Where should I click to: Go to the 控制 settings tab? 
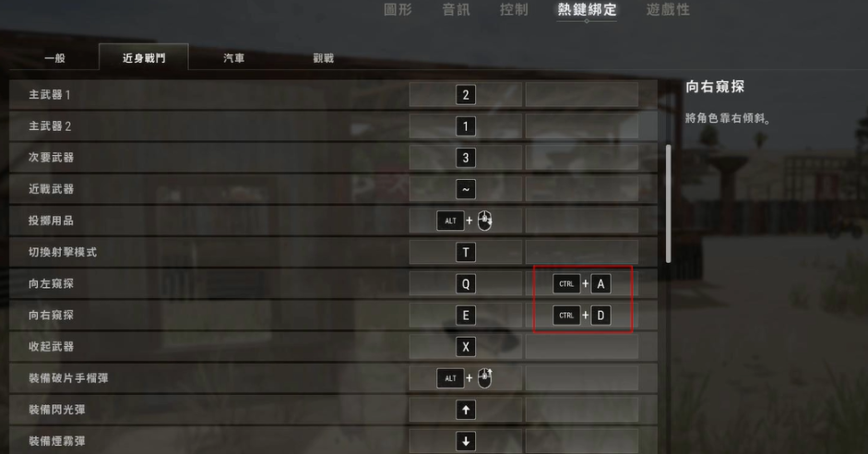(514, 9)
